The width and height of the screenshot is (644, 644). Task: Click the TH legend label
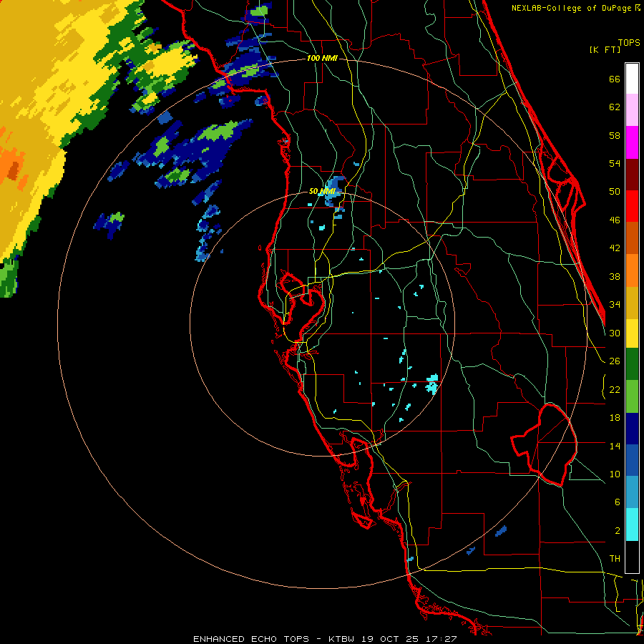pyautogui.click(x=615, y=559)
